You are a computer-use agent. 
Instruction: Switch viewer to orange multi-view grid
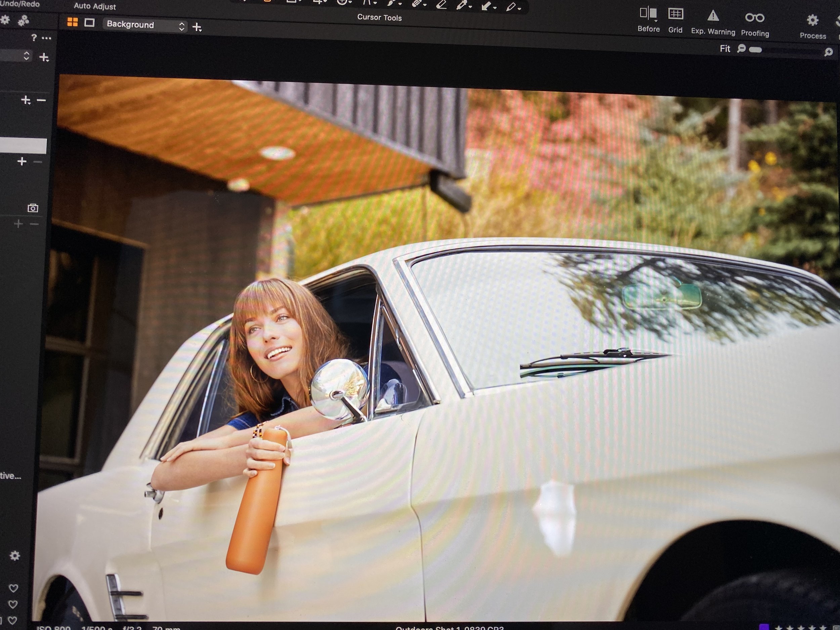point(72,22)
